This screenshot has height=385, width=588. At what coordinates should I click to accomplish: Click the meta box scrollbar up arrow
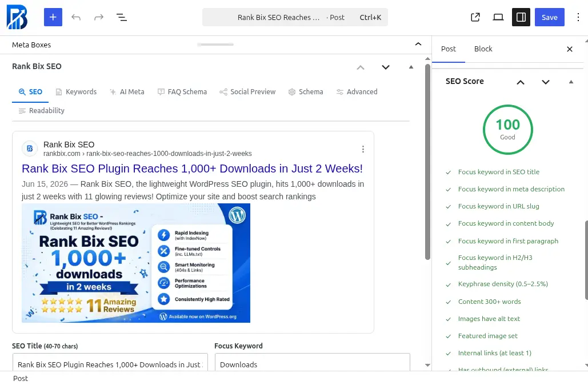pyautogui.click(x=427, y=59)
